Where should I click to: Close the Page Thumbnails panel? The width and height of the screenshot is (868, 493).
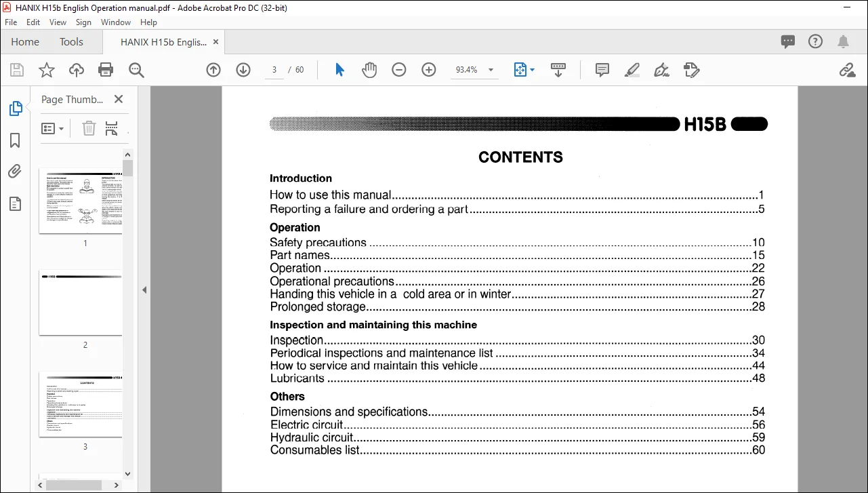tap(119, 99)
